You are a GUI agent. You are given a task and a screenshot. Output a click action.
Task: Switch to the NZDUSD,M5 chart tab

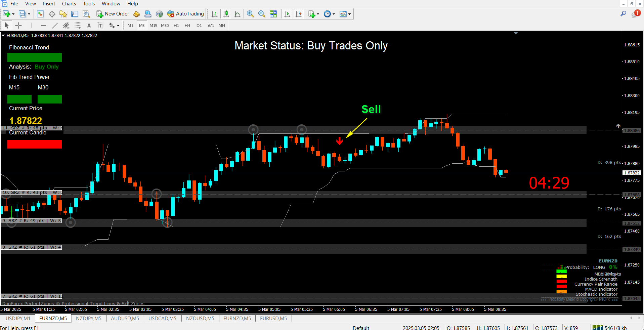click(200, 318)
